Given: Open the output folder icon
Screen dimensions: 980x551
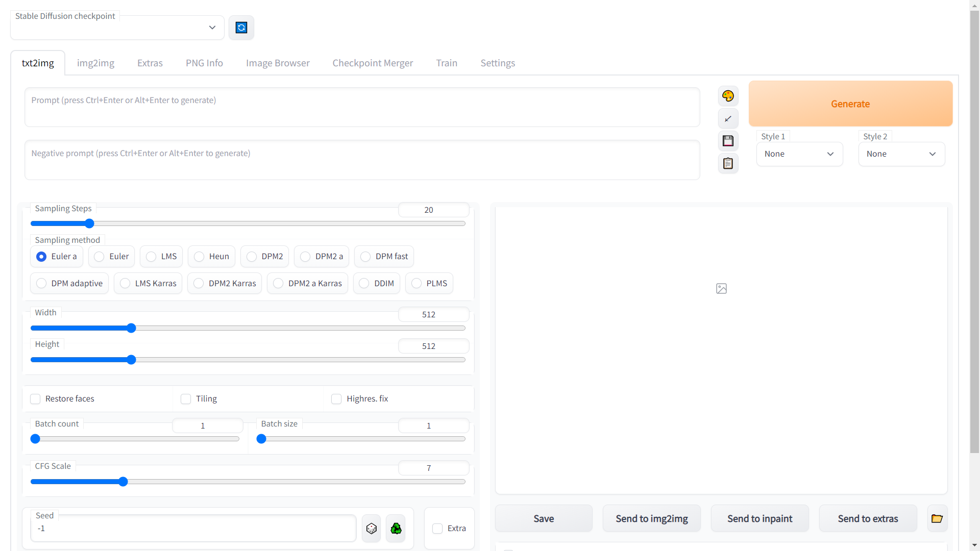Looking at the screenshot, I should (x=937, y=518).
